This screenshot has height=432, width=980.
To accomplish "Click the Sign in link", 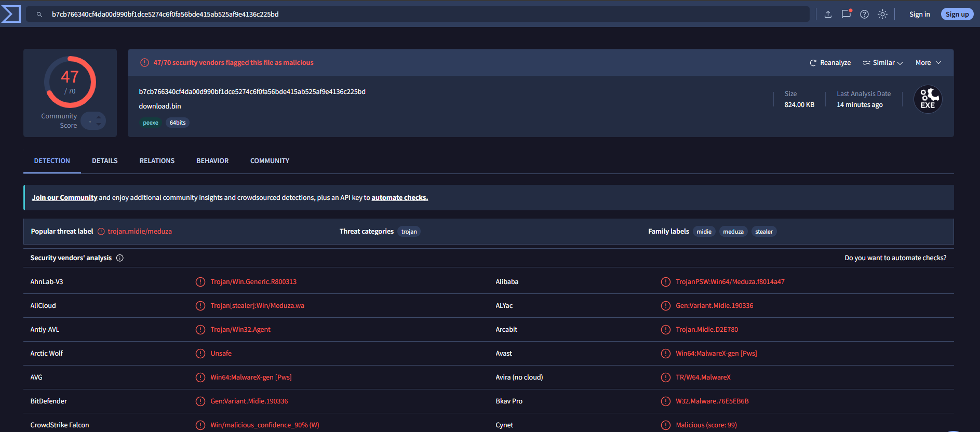I will coord(919,15).
